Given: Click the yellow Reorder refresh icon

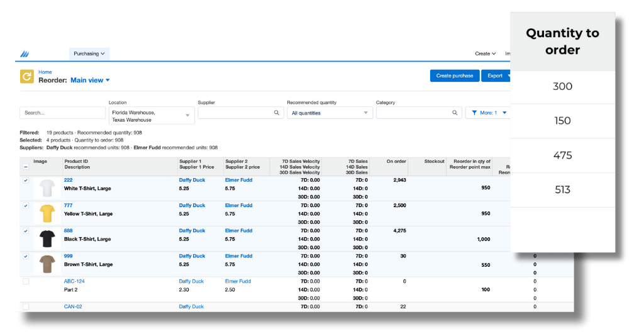Looking at the screenshot, I should (27, 77).
